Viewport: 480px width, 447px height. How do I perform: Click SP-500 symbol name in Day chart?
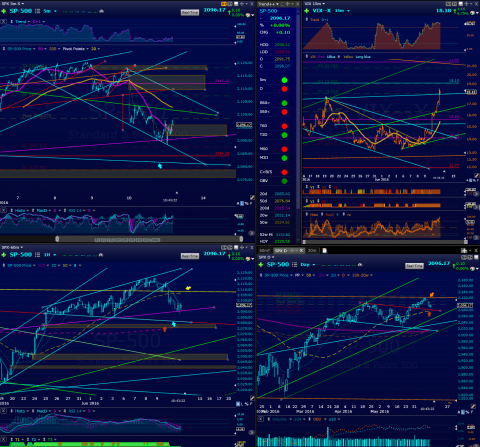coord(278,265)
